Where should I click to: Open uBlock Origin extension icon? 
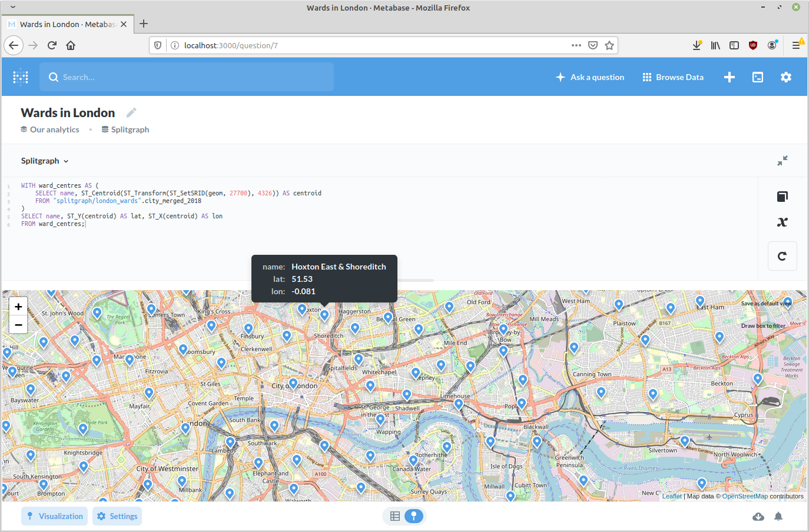point(753,45)
